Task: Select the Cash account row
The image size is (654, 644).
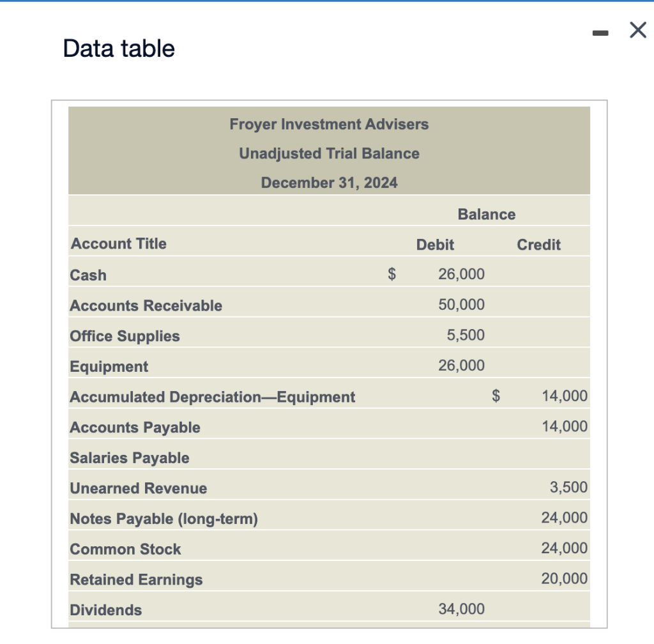Action: point(88,275)
